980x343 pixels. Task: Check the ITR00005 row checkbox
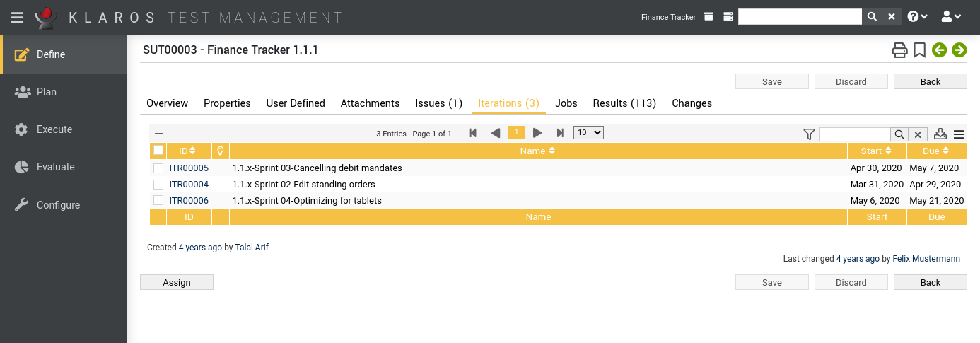pyautogui.click(x=158, y=168)
